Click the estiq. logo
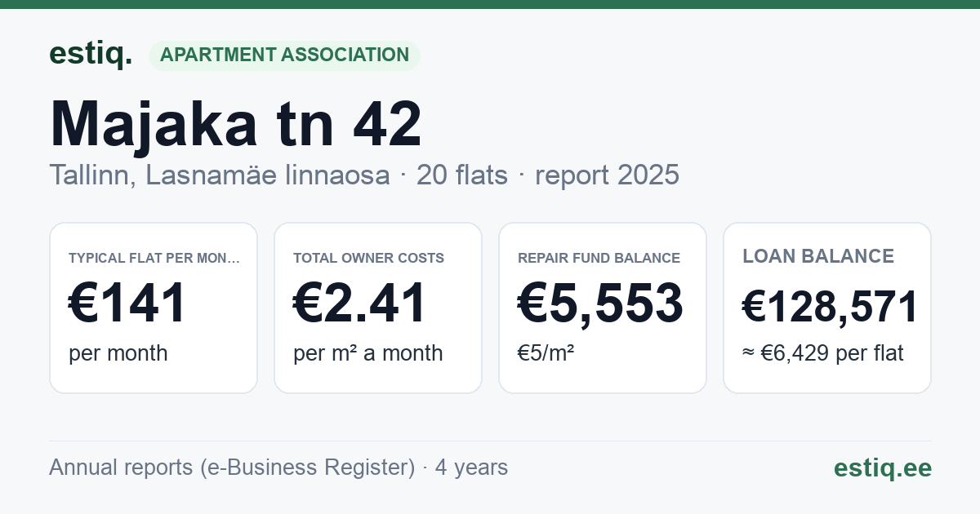 (x=91, y=54)
